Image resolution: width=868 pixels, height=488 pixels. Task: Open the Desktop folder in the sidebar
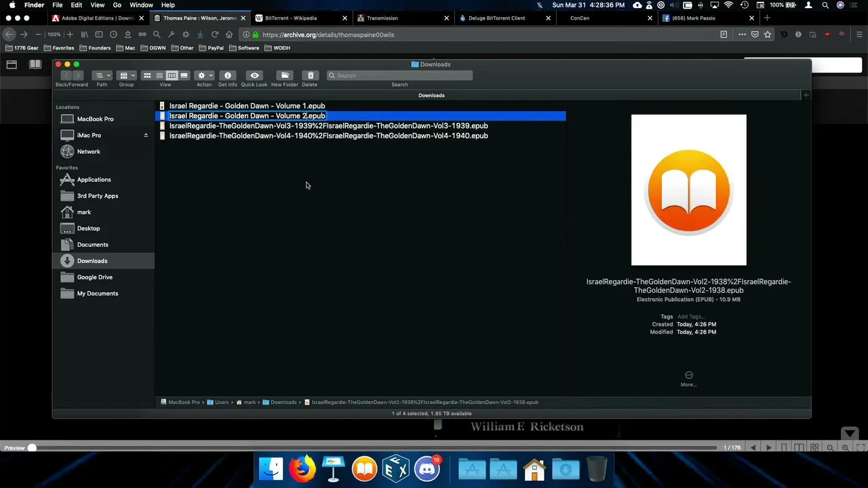(x=88, y=228)
